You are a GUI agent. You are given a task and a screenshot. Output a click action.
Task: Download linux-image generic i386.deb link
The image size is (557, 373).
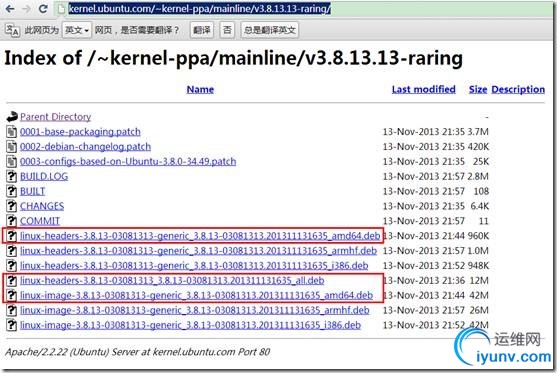190,325
